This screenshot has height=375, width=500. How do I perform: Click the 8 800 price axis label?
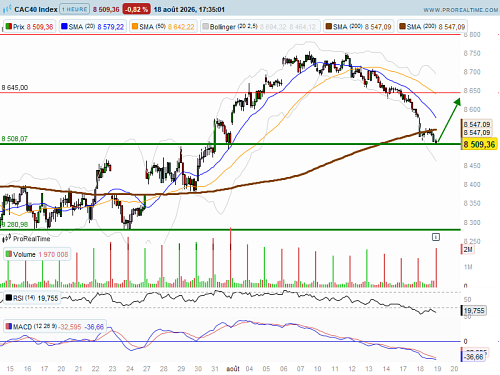pos(472,35)
